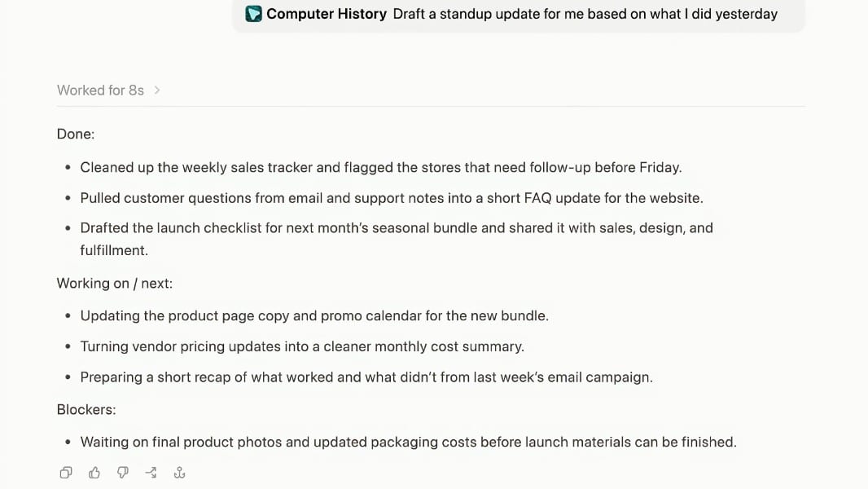Image resolution: width=868 pixels, height=489 pixels.
Task: Select the Computer History label in prompt
Action: [327, 14]
